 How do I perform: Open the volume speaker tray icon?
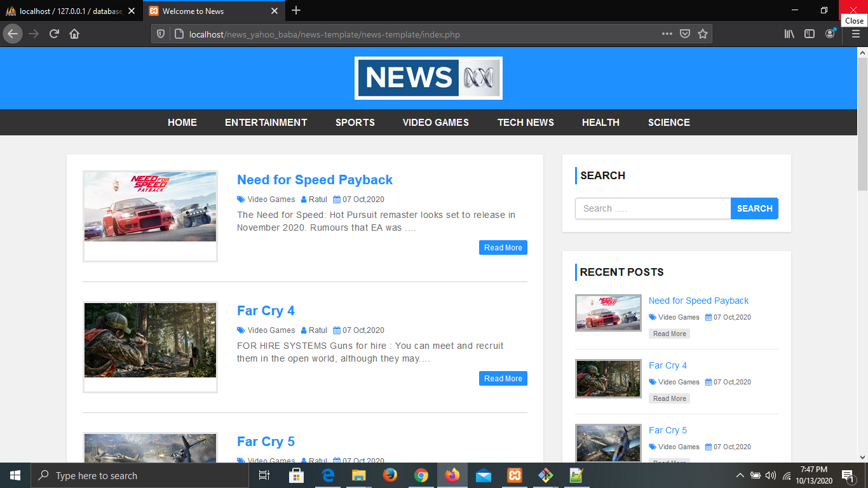pyautogui.click(x=771, y=475)
